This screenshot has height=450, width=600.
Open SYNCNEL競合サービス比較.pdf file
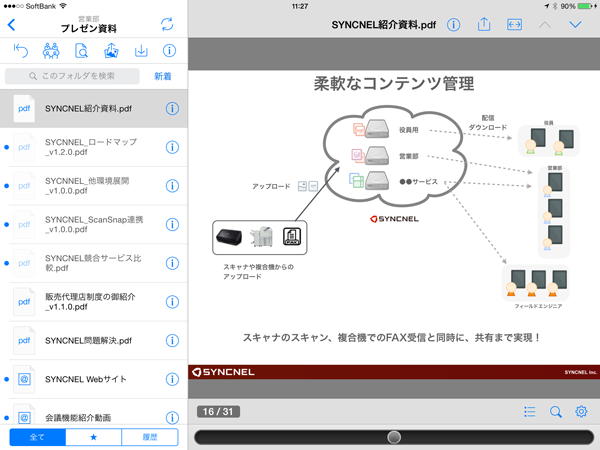click(x=94, y=263)
